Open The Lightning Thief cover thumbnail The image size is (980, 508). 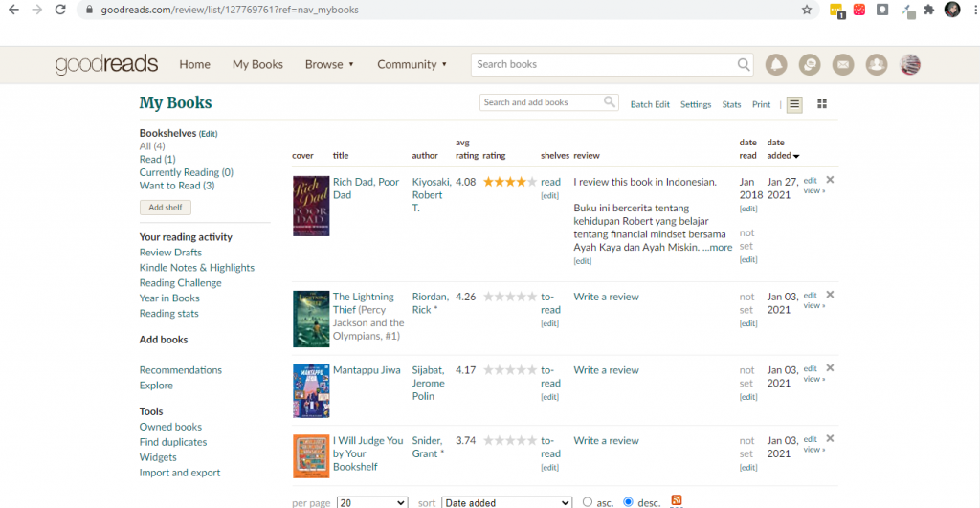tap(311, 319)
